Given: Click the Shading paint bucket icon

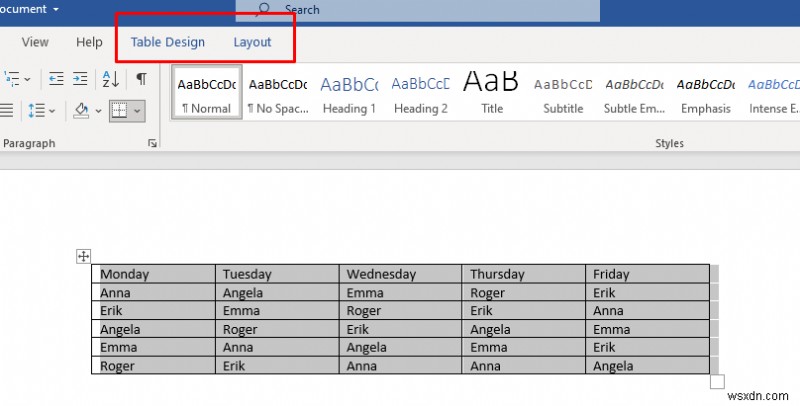Looking at the screenshot, I should pyautogui.click(x=81, y=110).
